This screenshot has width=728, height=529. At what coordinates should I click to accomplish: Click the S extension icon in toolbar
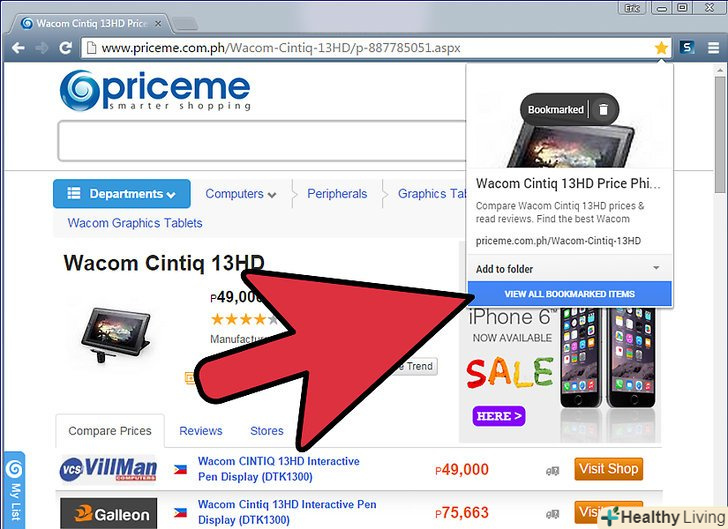(x=687, y=47)
